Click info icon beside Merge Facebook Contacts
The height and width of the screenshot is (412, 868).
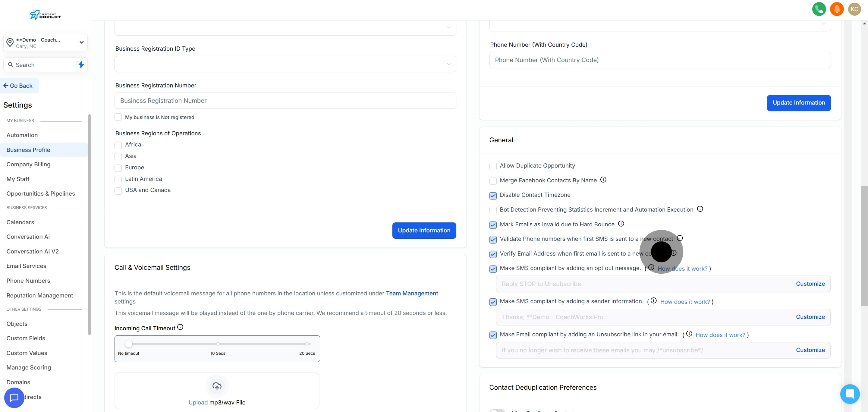(x=603, y=180)
